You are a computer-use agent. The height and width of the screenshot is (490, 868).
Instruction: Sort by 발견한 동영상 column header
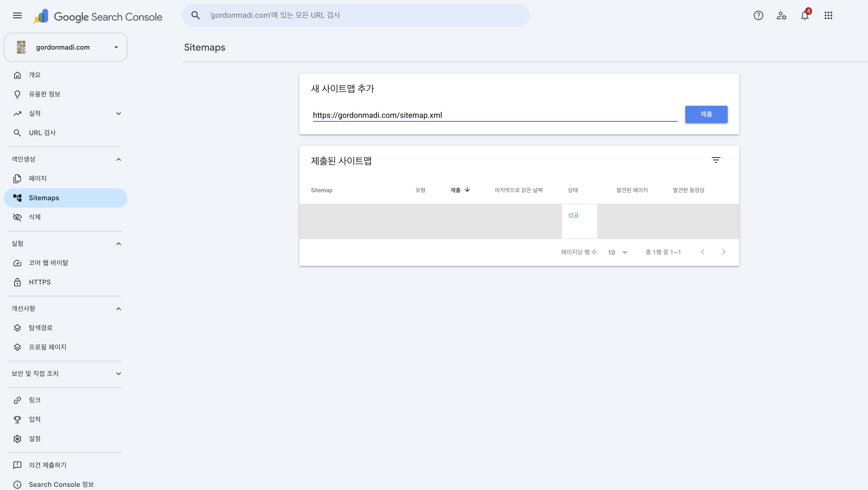coord(688,190)
